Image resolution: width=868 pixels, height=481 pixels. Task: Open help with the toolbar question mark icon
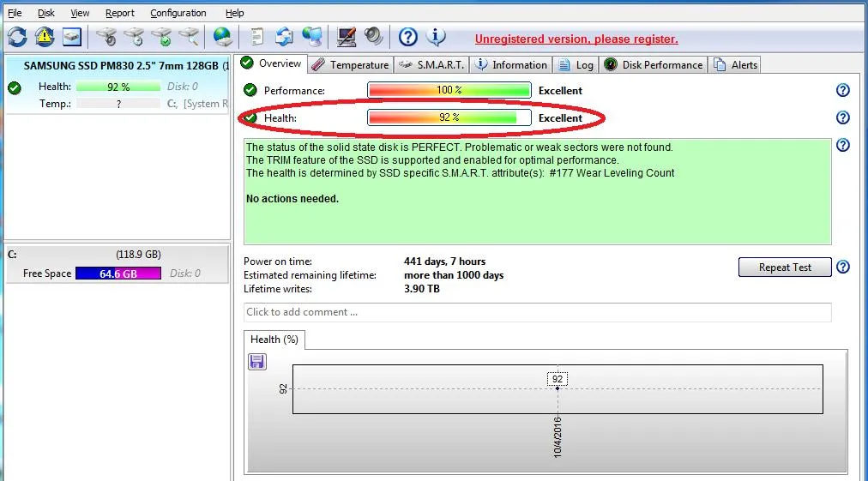pos(408,37)
